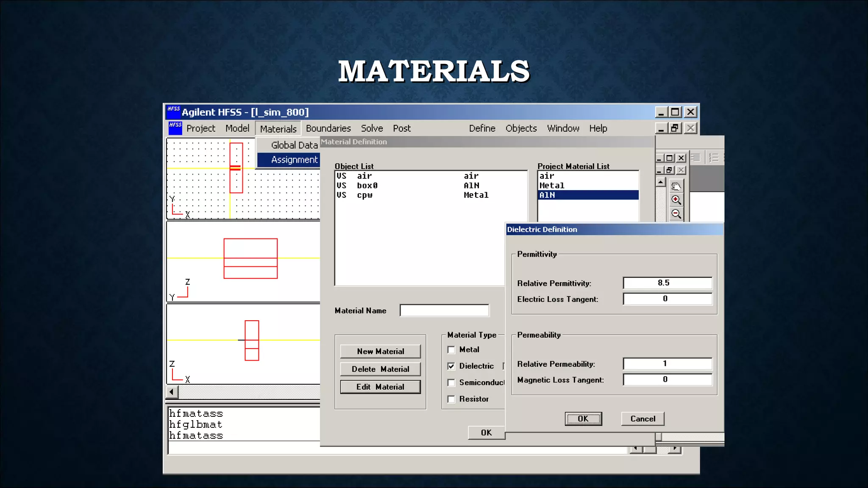Image resolution: width=868 pixels, height=488 pixels.
Task: Click the HFSS logo in title bar
Action: [x=173, y=112]
